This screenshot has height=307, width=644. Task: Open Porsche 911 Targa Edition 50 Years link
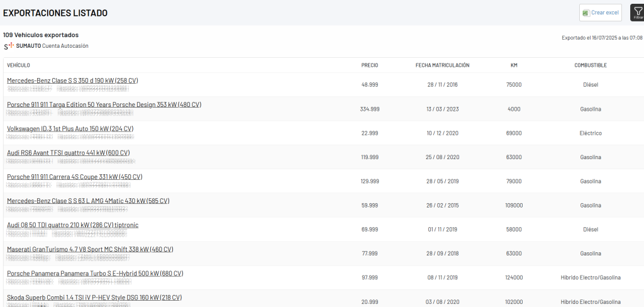tap(104, 104)
